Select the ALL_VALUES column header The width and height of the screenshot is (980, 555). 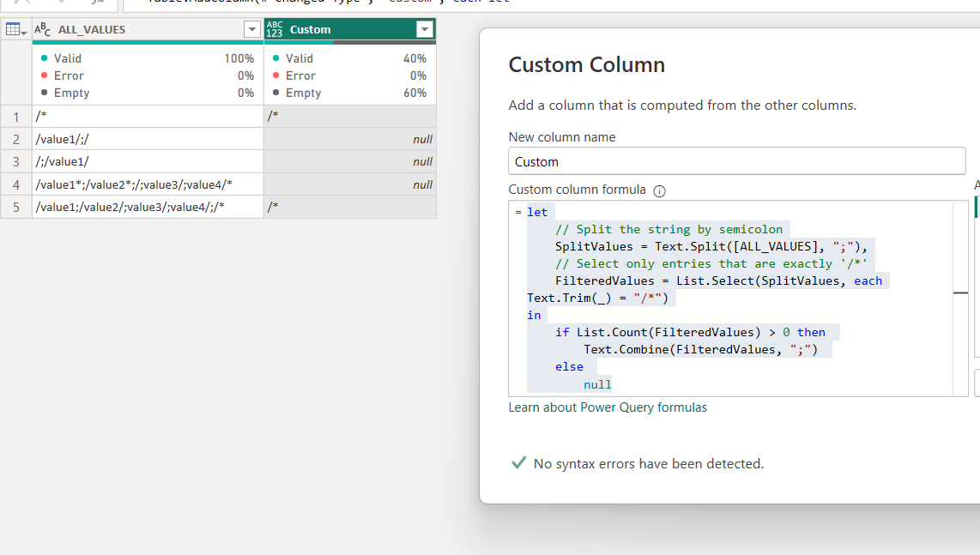click(148, 29)
